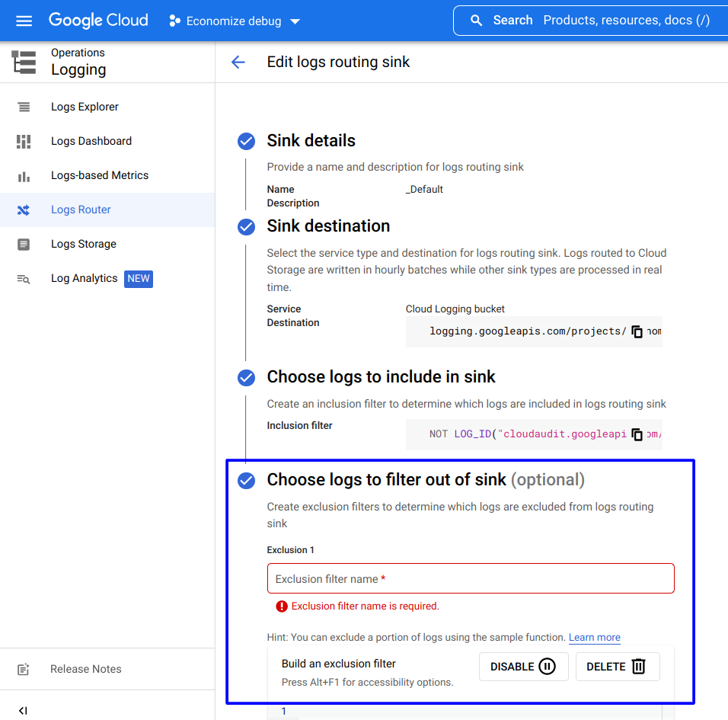The width and height of the screenshot is (728, 720).
Task: Expand Choose logs to filter out of sink
Action: [x=425, y=480]
